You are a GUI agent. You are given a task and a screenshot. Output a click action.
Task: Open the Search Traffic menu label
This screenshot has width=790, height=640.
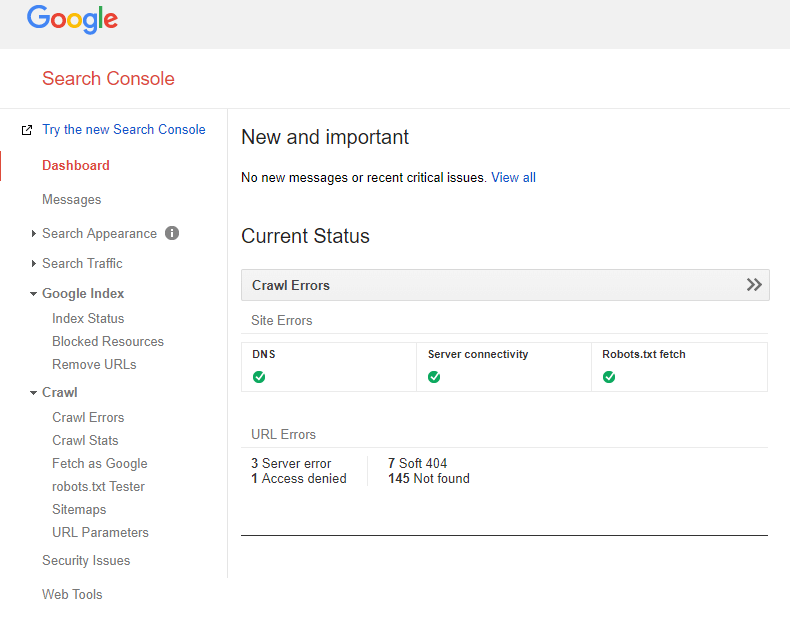tap(82, 263)
